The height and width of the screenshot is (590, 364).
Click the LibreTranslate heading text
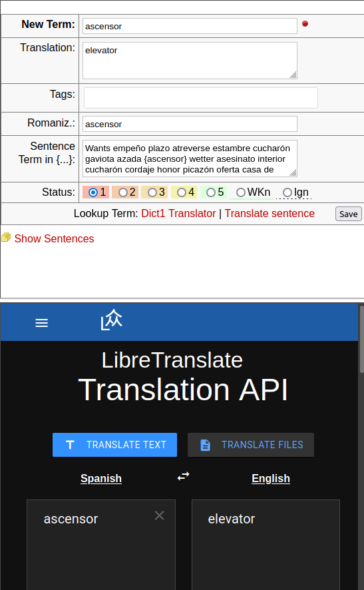(172, 360)
